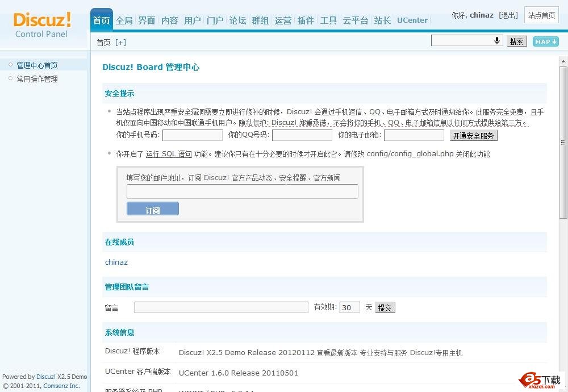Open the 运行 SQL 语句 link

tap(169, 154)
